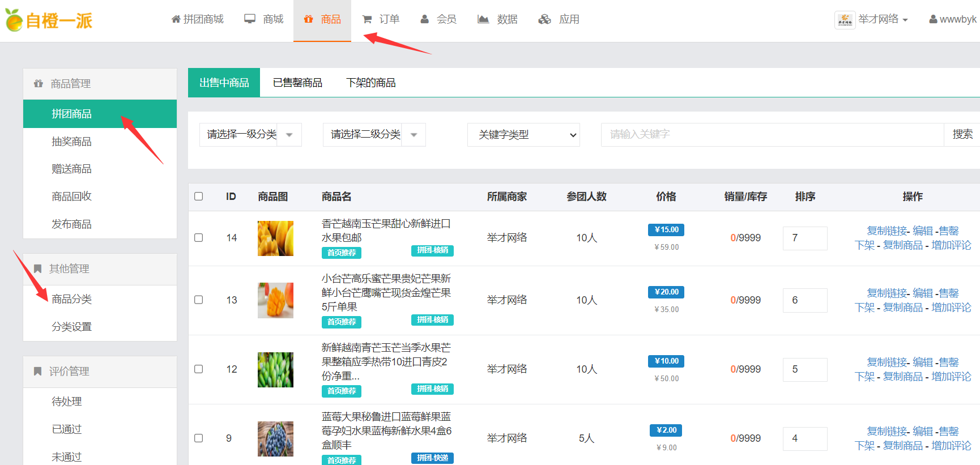
Task: Open the 请选择二级分类 dropdown
Action: coord(374,135)
